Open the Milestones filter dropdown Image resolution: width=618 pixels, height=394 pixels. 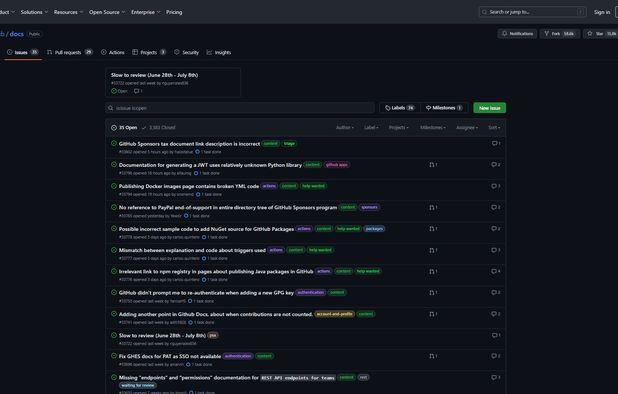(x=433, y=128)
